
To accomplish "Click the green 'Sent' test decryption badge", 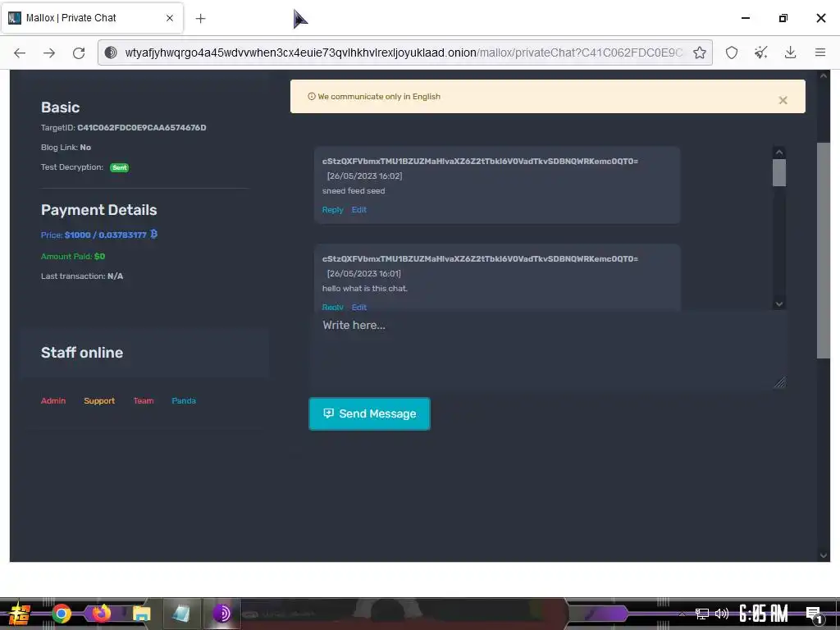I will (x=120, y=167).
